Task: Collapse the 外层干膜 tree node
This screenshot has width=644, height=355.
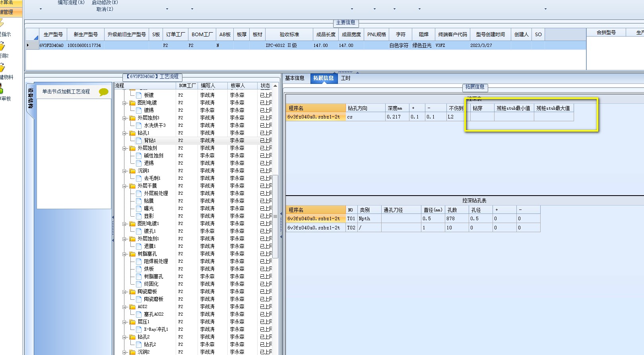Action: click(x=124, y=186)
